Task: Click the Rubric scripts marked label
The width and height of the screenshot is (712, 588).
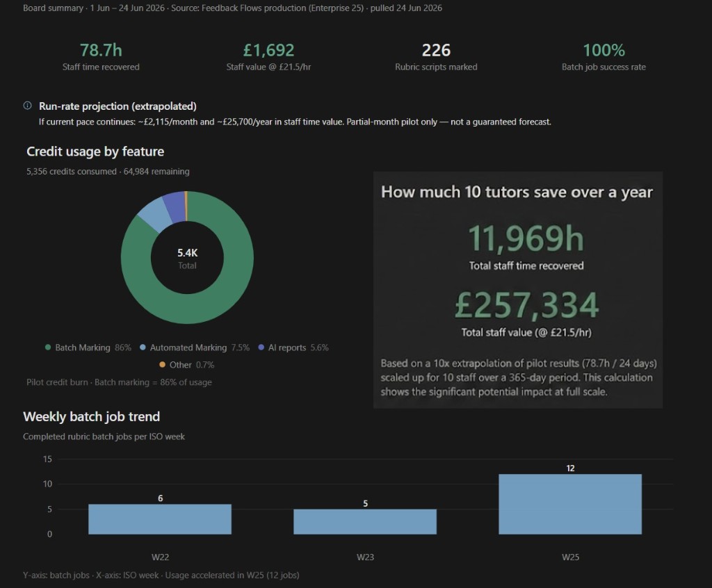Action: click(436, 67)
